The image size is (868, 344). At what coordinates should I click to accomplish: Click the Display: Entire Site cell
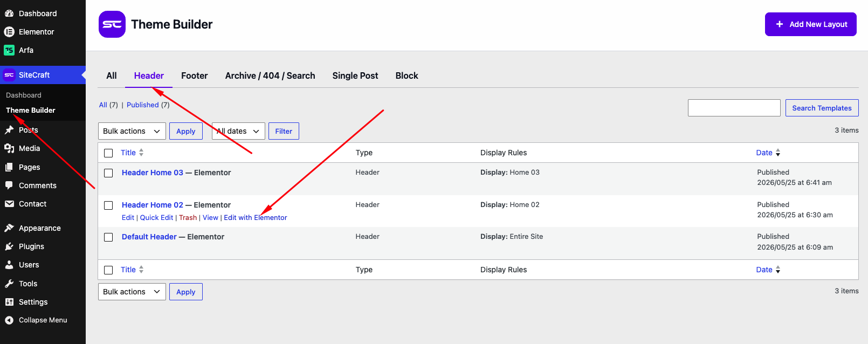[x=512, y=237]
